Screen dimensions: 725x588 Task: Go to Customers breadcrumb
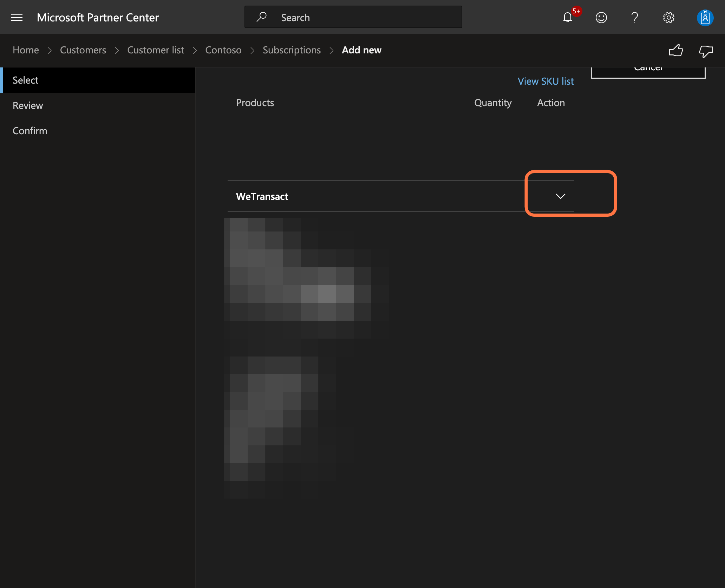(83, 50)
